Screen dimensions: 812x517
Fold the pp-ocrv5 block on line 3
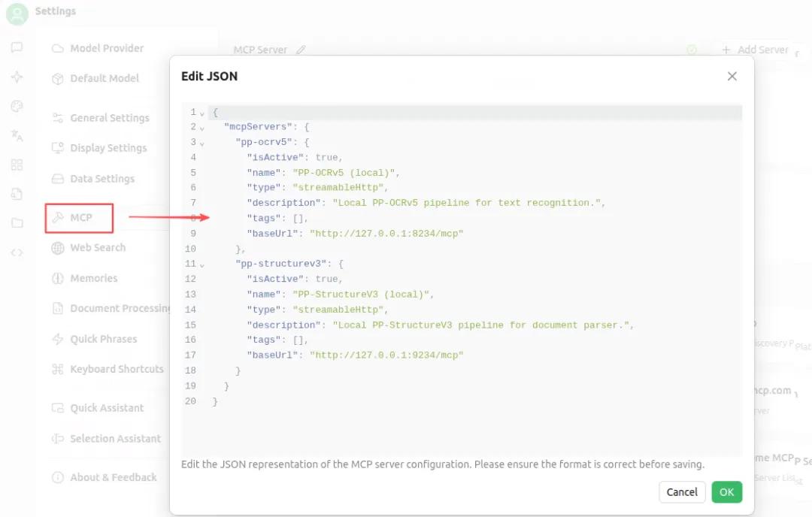[202, 143]
